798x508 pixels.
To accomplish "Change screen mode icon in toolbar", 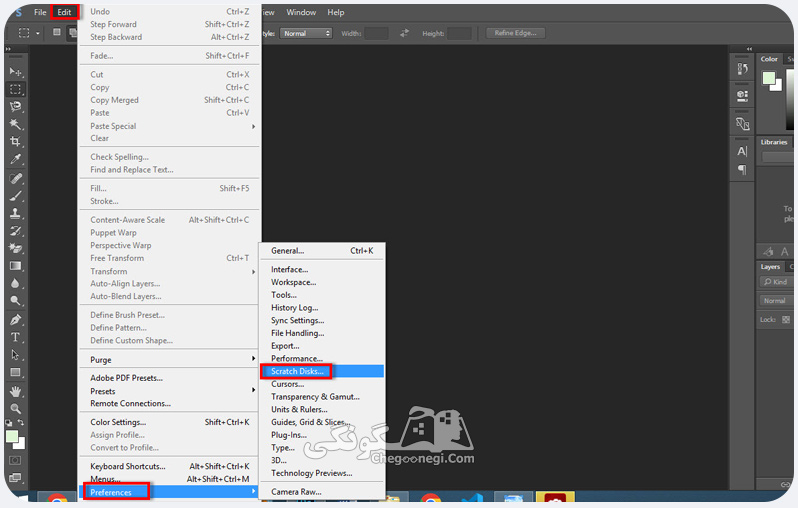I will tap(15, 477).
